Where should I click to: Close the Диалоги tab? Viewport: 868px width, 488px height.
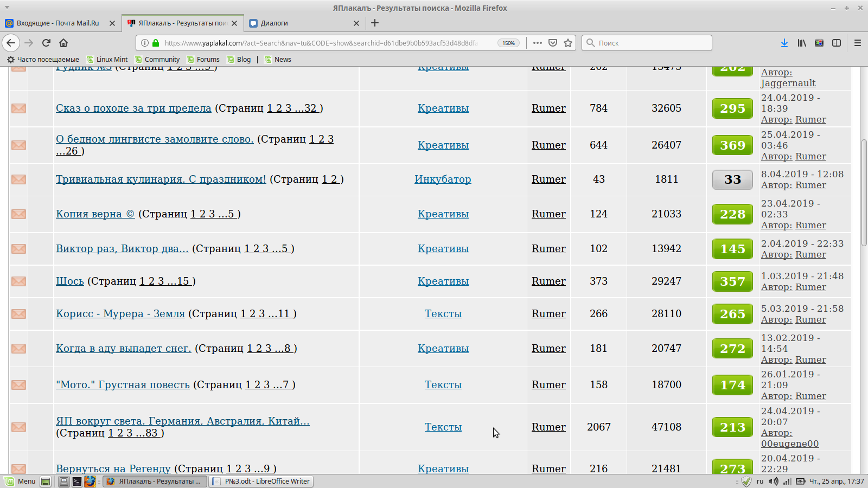coord(356,23)
